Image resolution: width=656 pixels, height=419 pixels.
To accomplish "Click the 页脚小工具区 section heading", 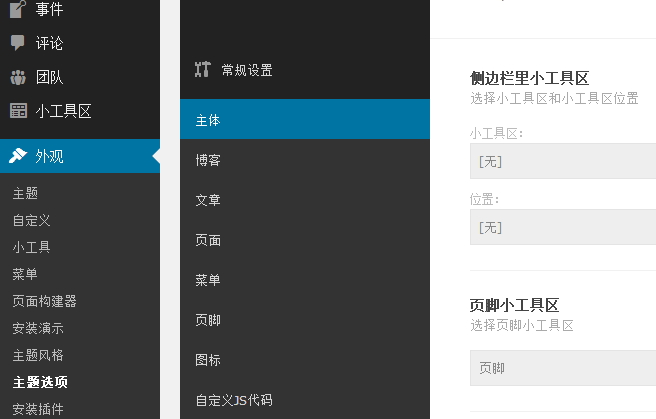I will point(514,305).
